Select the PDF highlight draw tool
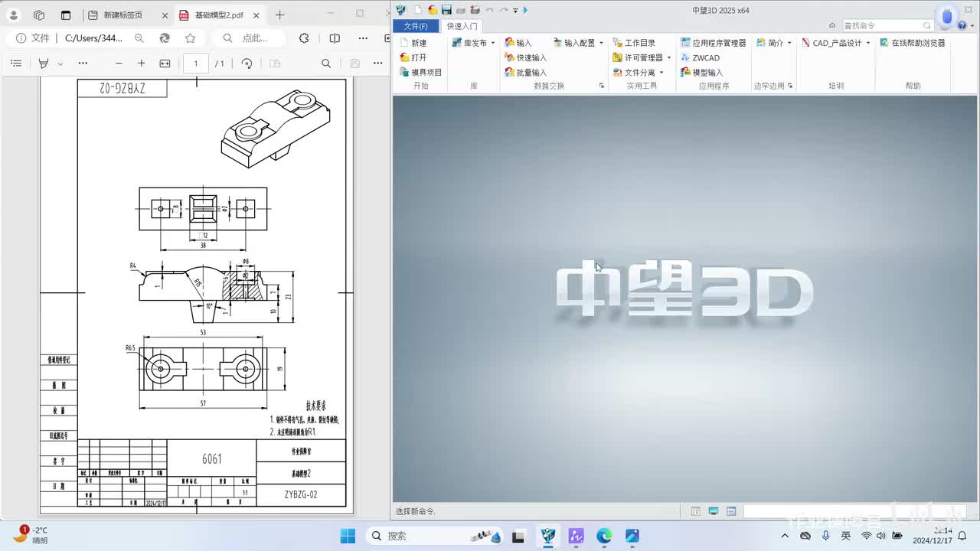 (44, 64)
